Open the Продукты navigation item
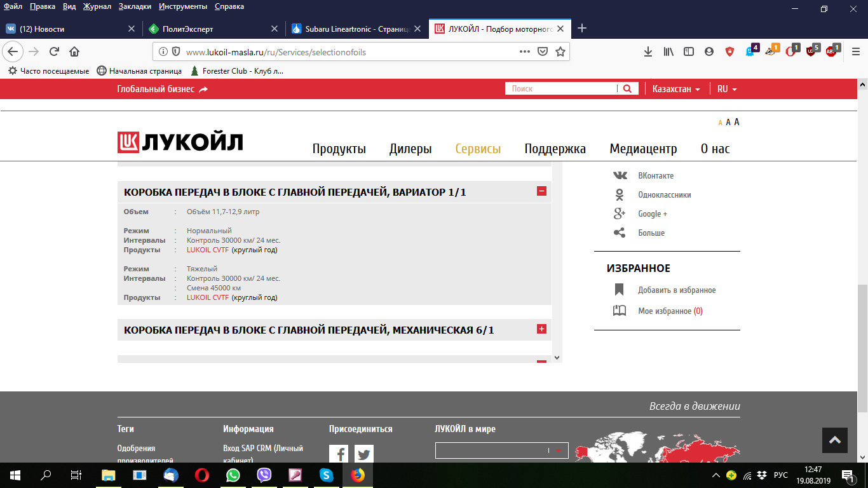868x488 pixels. [339, 149]
